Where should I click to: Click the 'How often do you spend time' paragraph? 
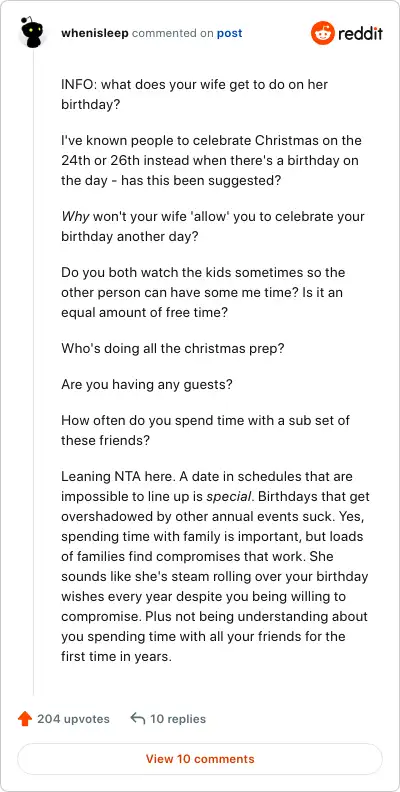pos(206,430)
